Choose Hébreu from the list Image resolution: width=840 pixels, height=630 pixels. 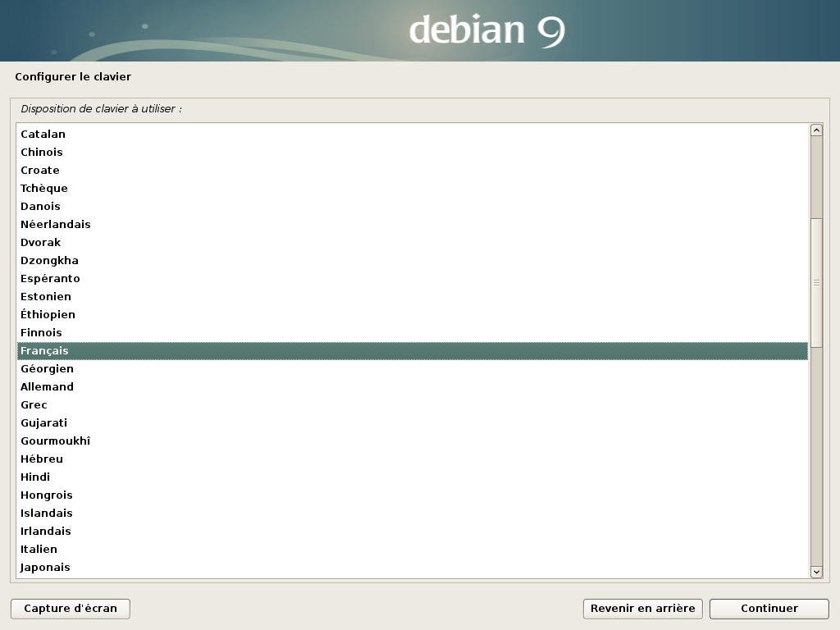pyautogui.click(x=412, y=459)
